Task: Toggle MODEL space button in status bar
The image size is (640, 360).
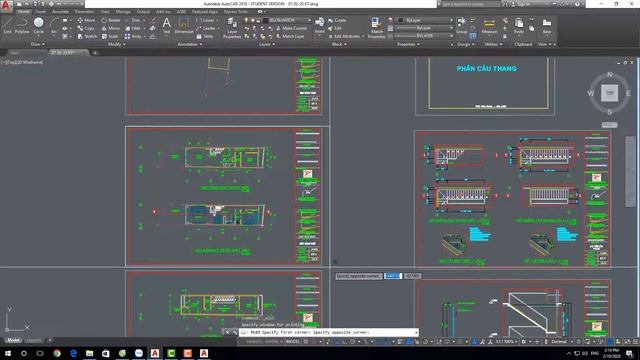Action: tap(292, 342)
